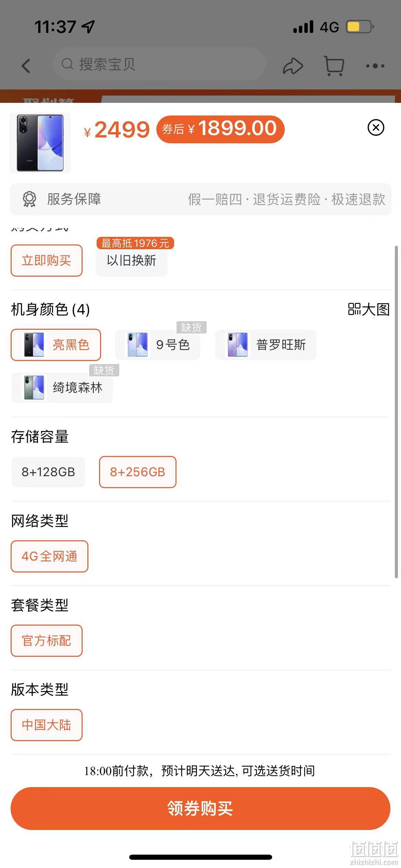Tap the search magnifier icon
The width and height of the screenshot is (401, 868).
[68, 64]
